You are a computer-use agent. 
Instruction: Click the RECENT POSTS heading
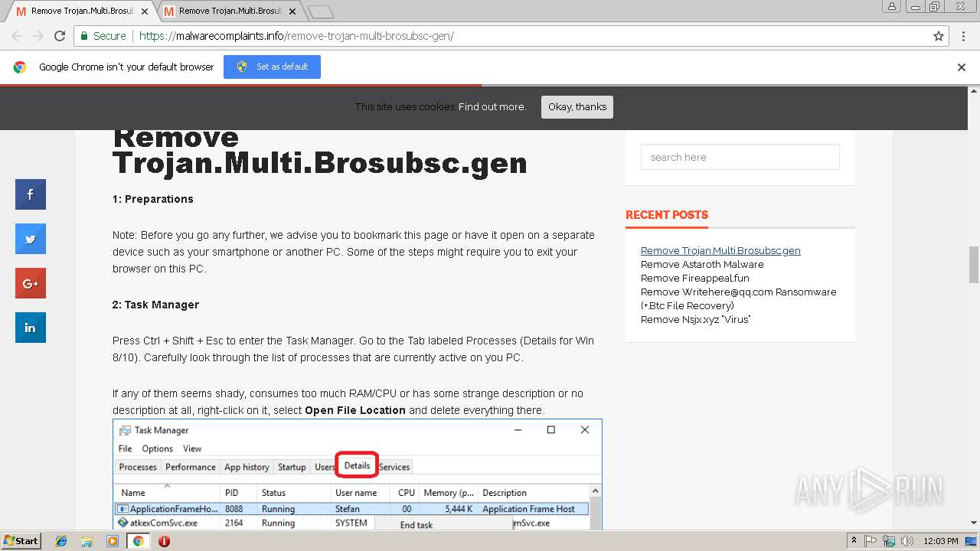click(x=667, y=215)
